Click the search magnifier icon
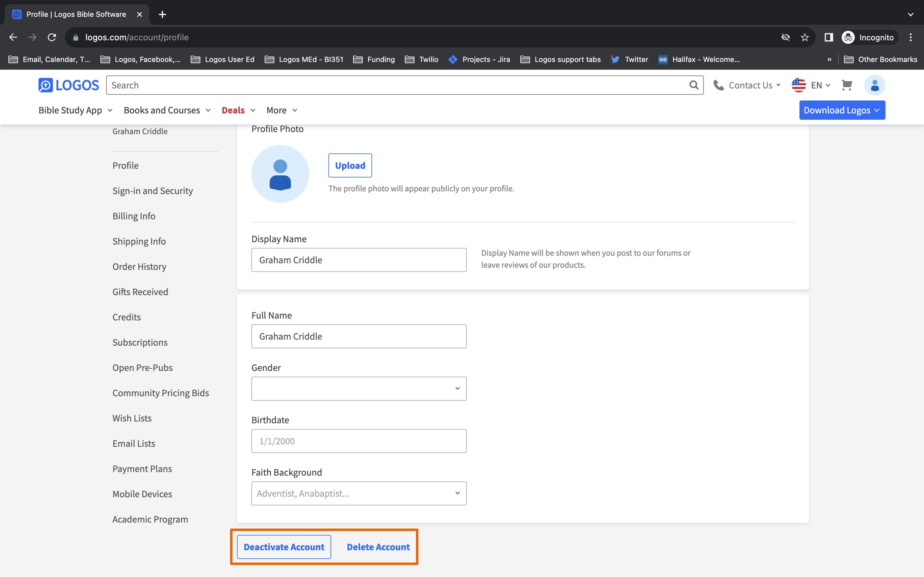Image resolution: width=924 pixels, height=577 pixels. pyautogui.click(x=694, y=85)
